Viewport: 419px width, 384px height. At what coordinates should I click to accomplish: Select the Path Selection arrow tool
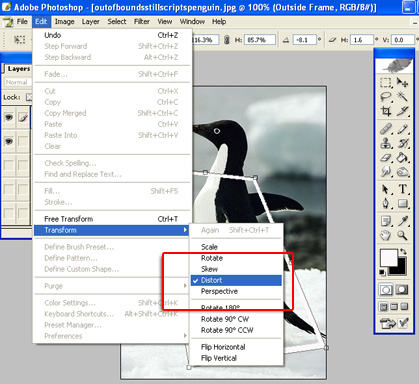click(386, 189)
